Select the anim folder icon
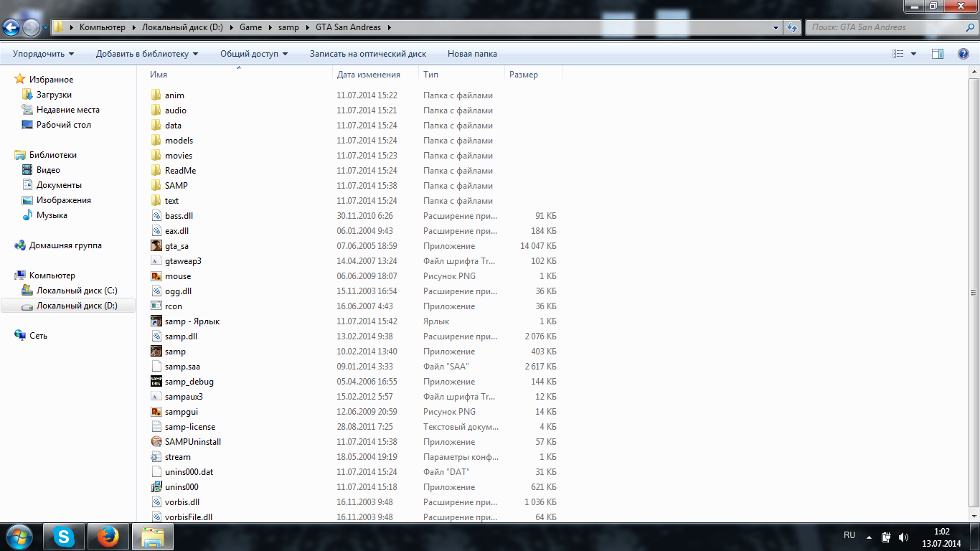 [156, 95]
